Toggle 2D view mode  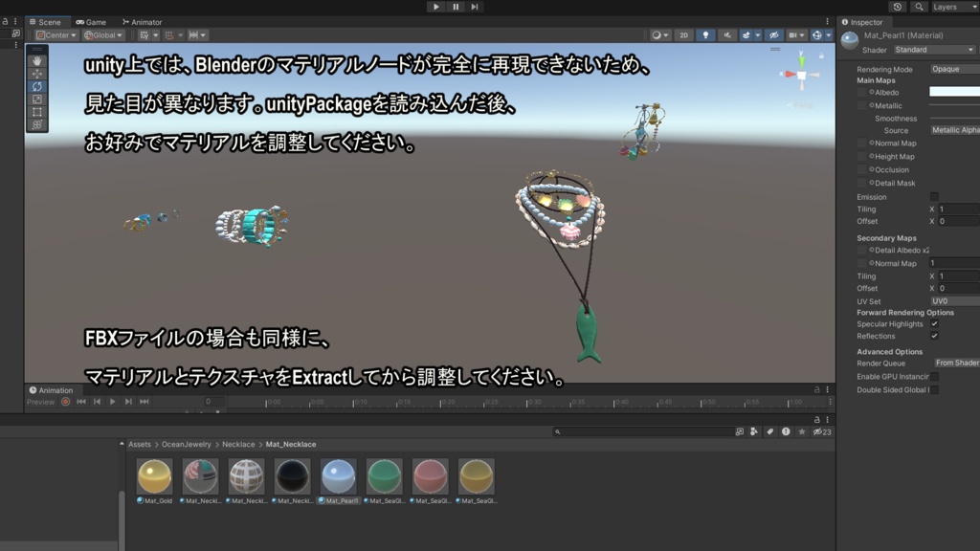click(x=683, y=35)
